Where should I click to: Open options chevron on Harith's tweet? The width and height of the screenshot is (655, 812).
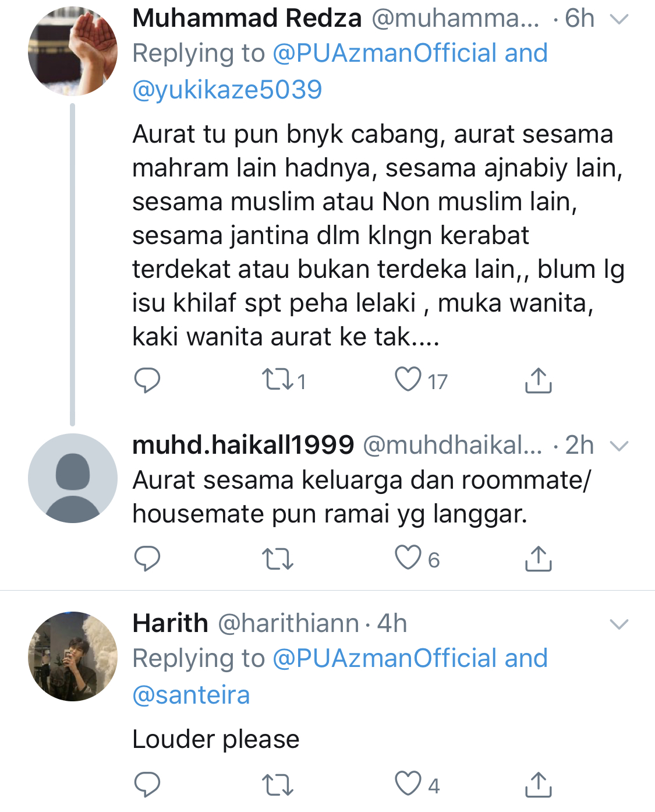pyautogui.click(x=618, y=624)
